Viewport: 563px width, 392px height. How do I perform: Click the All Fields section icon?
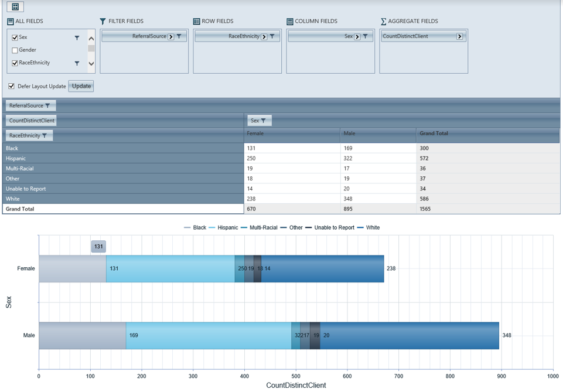tap(11, 22)
